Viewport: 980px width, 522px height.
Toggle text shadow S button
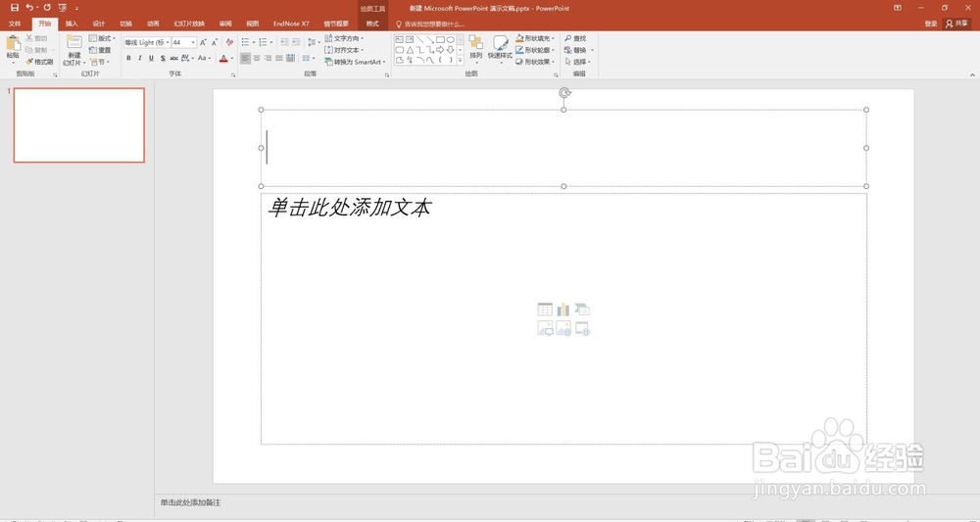(163, 58)
